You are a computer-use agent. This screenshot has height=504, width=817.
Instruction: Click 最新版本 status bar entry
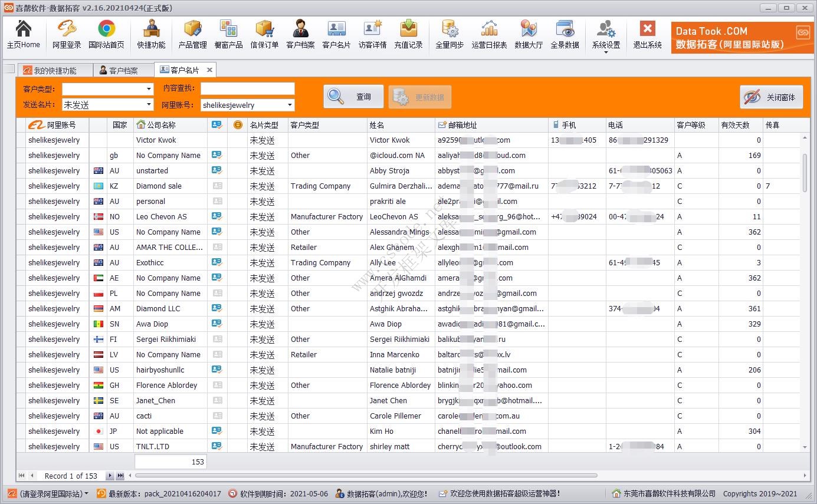pos(159,494)
